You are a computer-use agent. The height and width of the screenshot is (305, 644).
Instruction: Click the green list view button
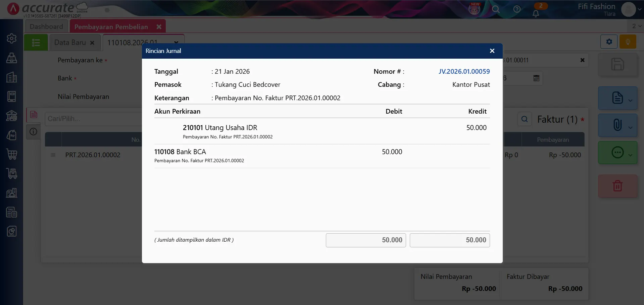click(x=36, y=43)
